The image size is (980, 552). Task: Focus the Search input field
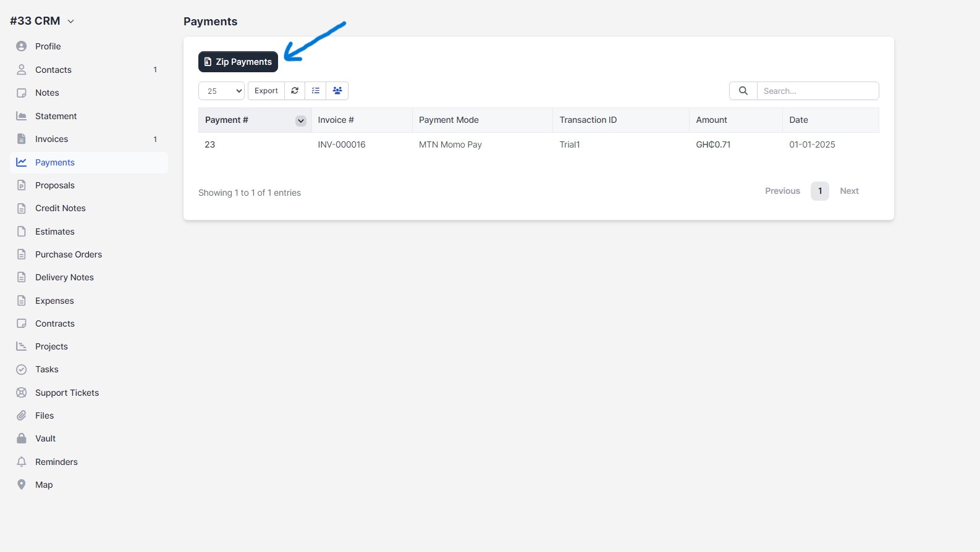(x=817, y=91)
